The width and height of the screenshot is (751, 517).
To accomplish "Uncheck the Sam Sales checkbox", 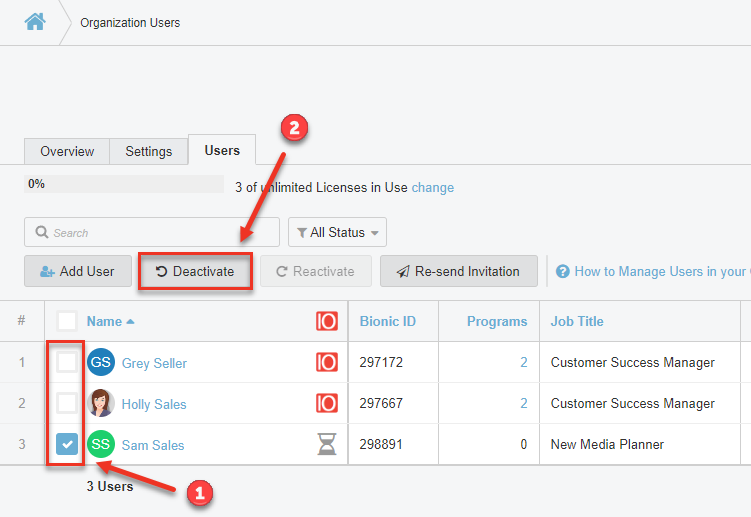I will (66, 444).
